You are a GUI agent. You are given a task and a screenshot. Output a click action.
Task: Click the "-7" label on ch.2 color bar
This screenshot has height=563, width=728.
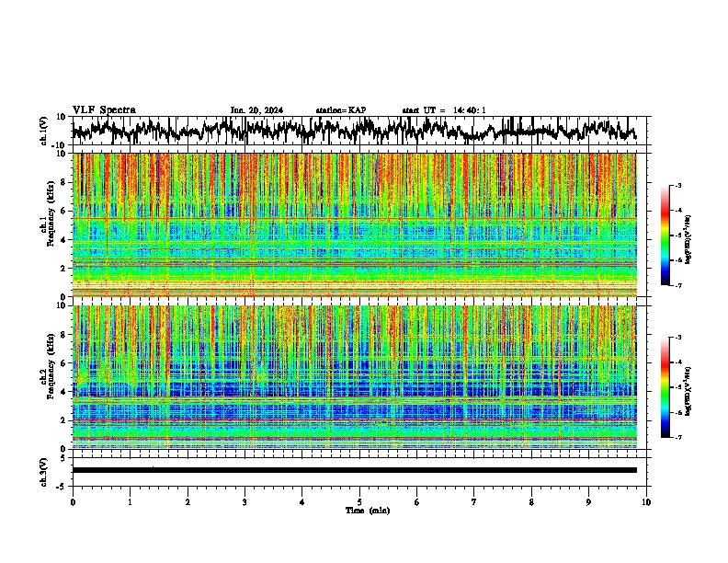click(677, 437)
